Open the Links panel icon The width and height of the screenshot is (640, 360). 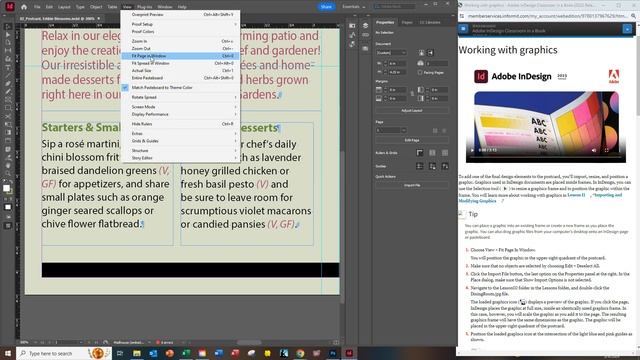365,35
